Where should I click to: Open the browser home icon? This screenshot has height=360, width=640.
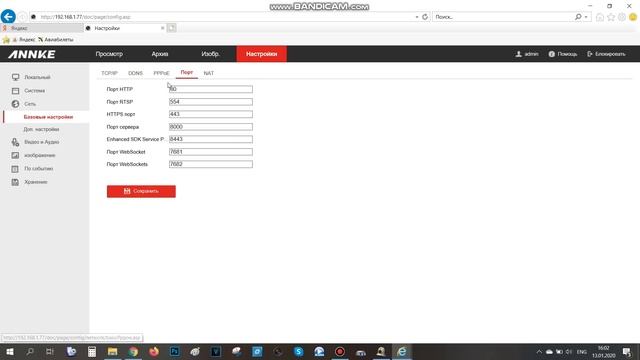pyautogui.click(x=600, y=17)
